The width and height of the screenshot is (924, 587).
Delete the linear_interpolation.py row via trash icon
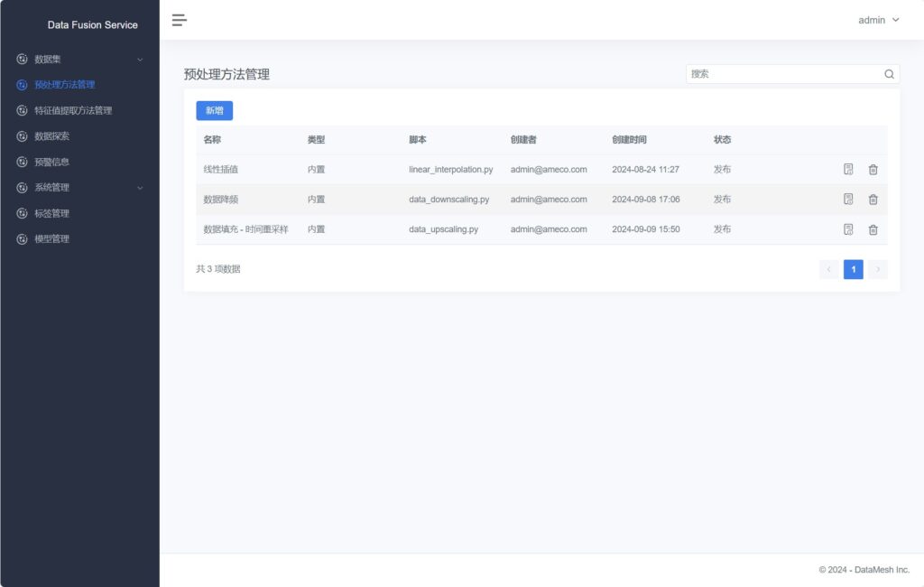(873, 169)
